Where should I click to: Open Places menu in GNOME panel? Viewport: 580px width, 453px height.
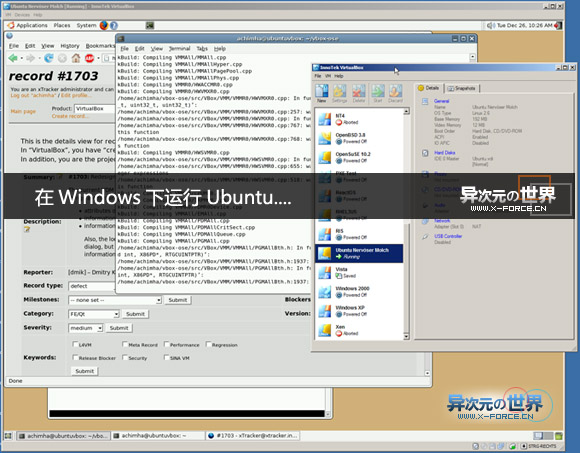(62, 25)
